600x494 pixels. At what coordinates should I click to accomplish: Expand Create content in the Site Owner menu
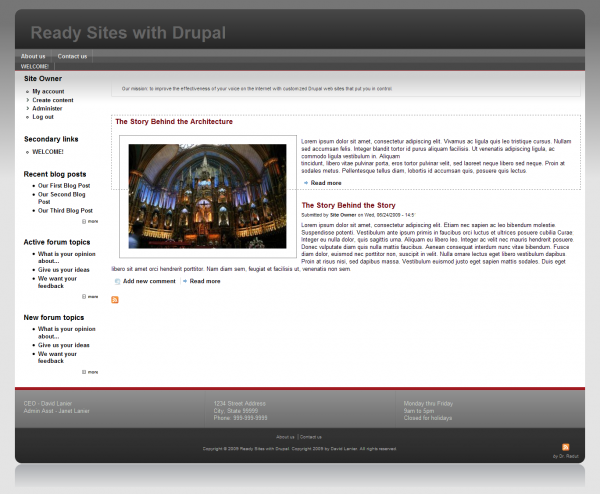point(52,100)
